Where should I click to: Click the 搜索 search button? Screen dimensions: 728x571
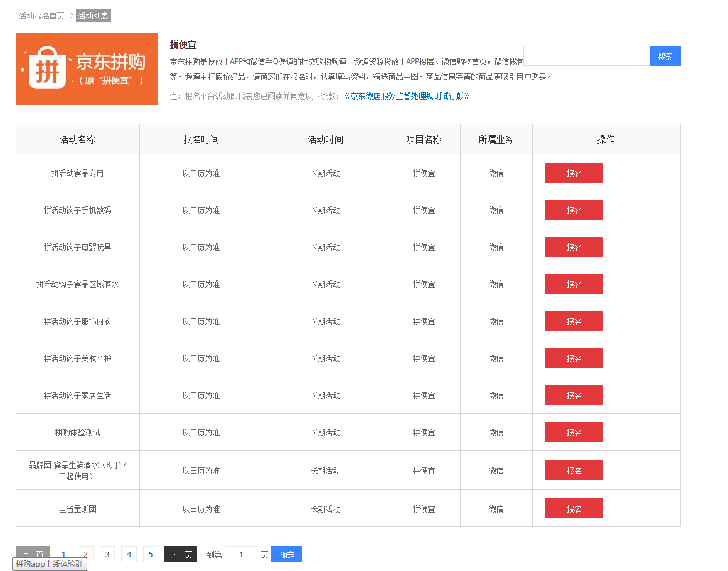[665, 56]
